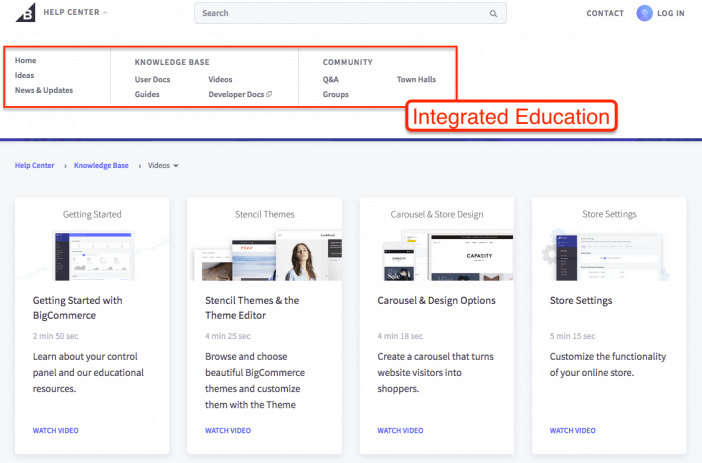Click the Knowledge Base breadcrumb link
Image resolution: width=702 pixels, height=463 pixels.
point(101,165)
